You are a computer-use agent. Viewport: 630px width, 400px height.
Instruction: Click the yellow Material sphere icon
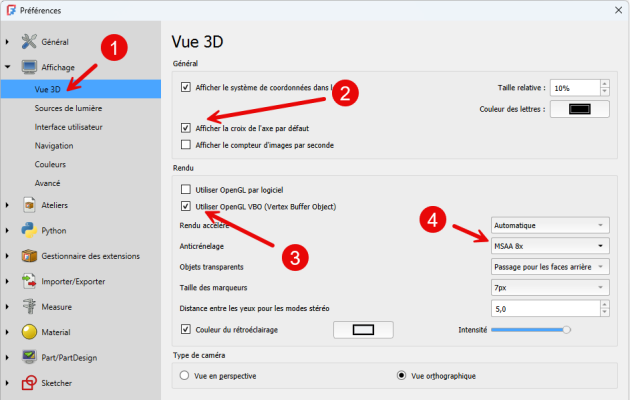(x=29, y=332)
